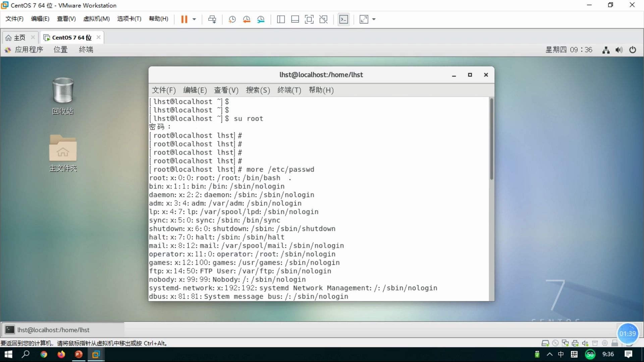
Task: Click the GNOME volume icon
Action: point(619,50)
